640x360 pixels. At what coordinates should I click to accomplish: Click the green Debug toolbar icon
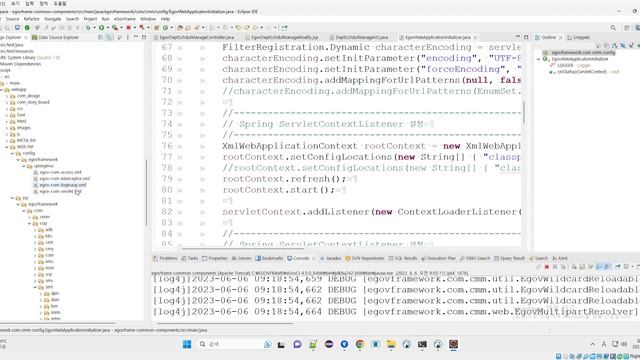pos(88,28)
